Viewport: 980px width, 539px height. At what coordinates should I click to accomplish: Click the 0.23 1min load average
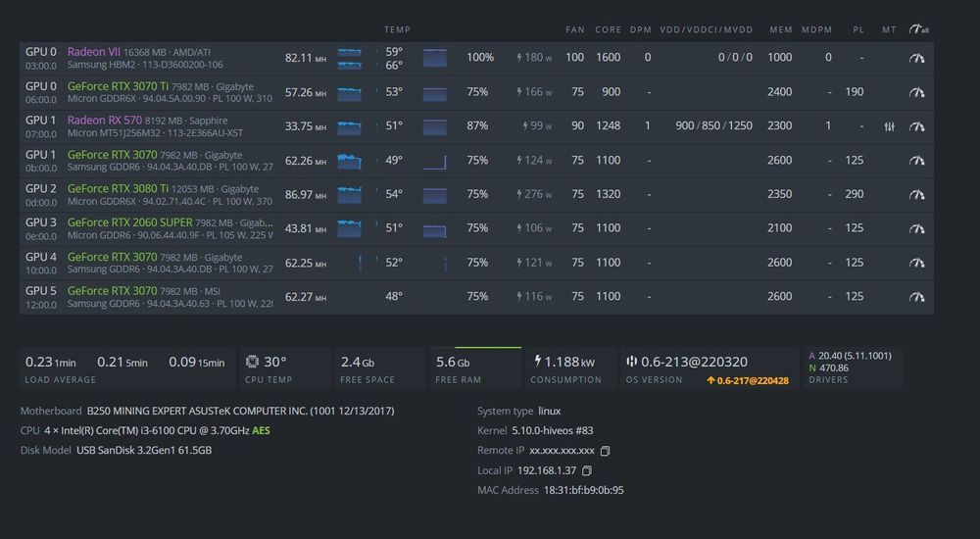coord(50,362)
